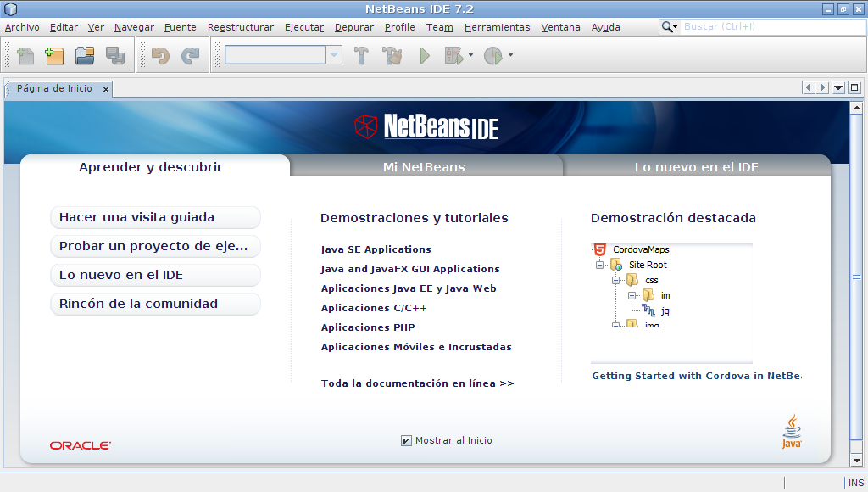Click the Buscar quick search field

(773, 26)
